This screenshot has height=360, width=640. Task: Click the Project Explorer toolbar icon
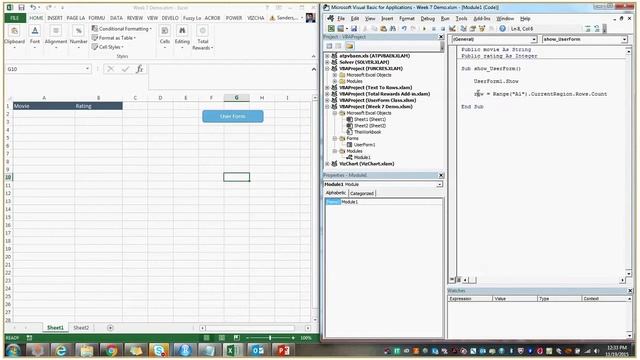pyautogui.click(x=464, y=29)
